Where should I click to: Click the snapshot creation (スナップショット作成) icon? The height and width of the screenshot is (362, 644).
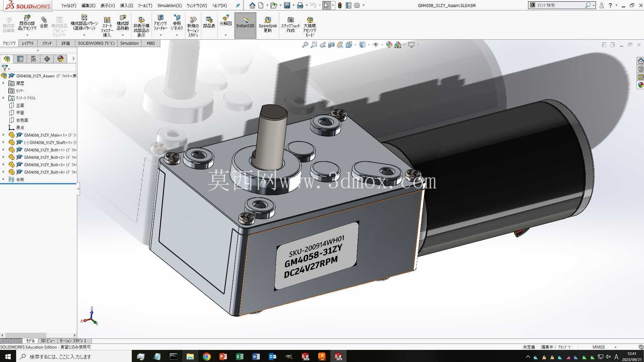(290, 25)
